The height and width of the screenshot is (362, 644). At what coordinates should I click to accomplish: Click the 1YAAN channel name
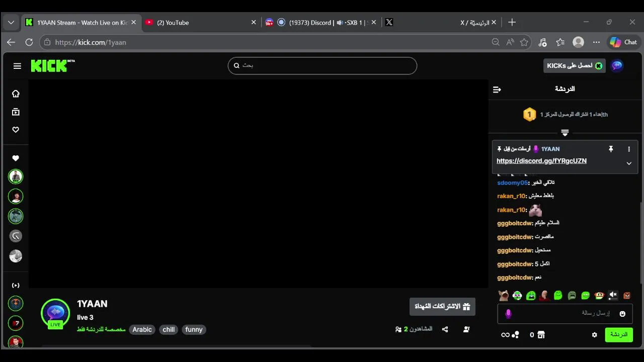click(92, 304)
